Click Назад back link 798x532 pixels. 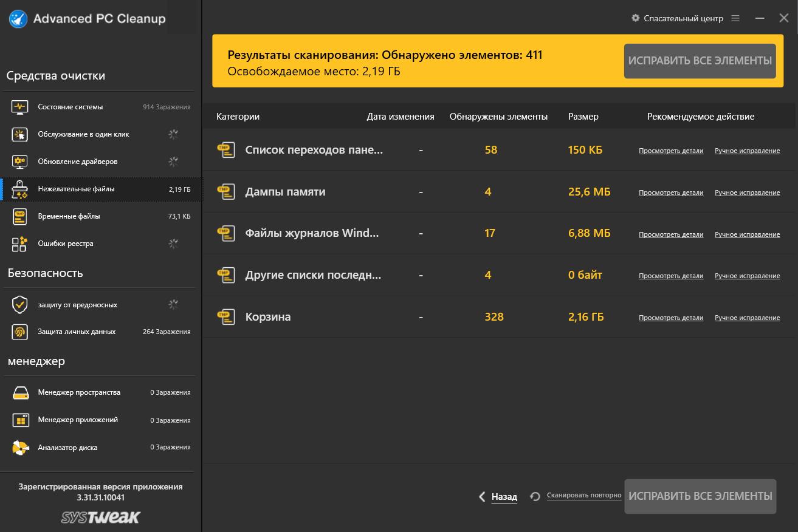coord(504,497)
